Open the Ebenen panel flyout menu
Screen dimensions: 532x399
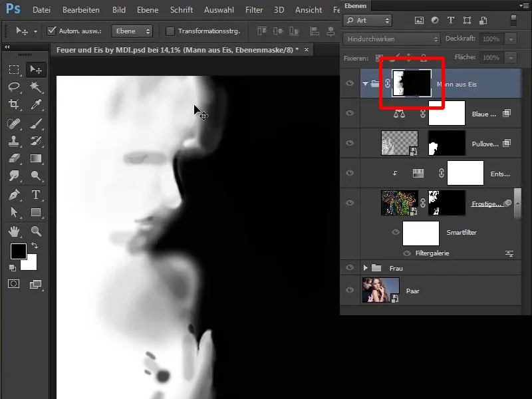(525, 5)
